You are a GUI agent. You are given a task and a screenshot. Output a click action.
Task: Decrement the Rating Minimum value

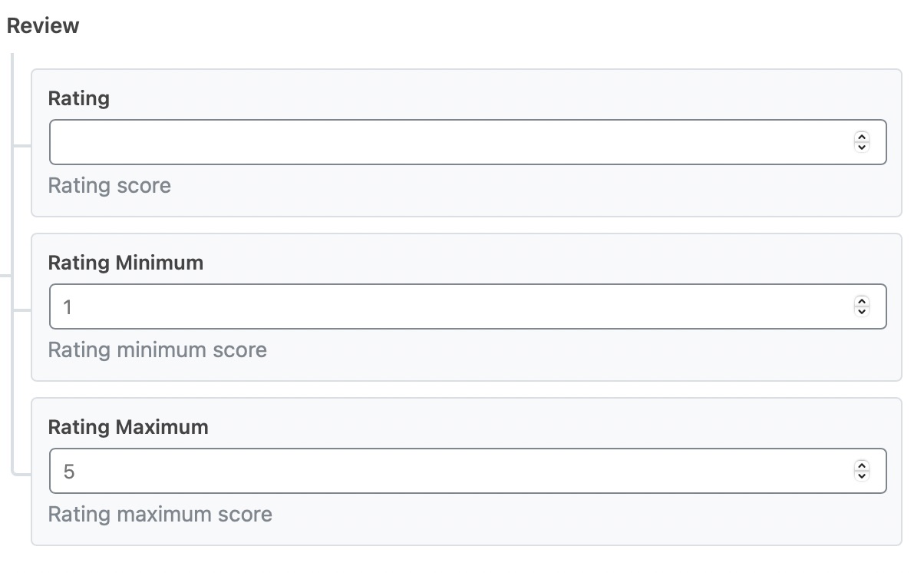(861, 311)
